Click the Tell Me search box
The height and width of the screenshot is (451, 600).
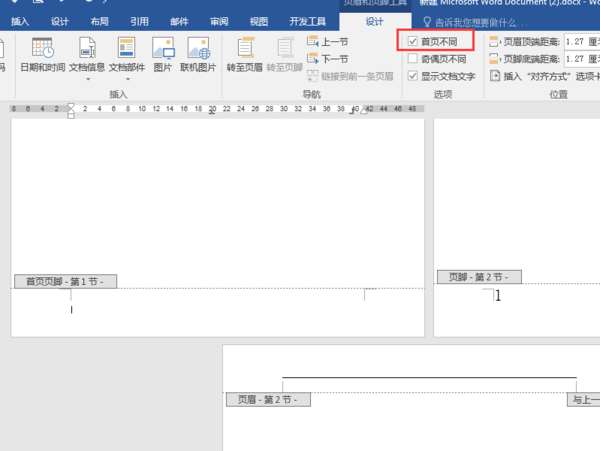pyautogui.click(x=474, y=22)
